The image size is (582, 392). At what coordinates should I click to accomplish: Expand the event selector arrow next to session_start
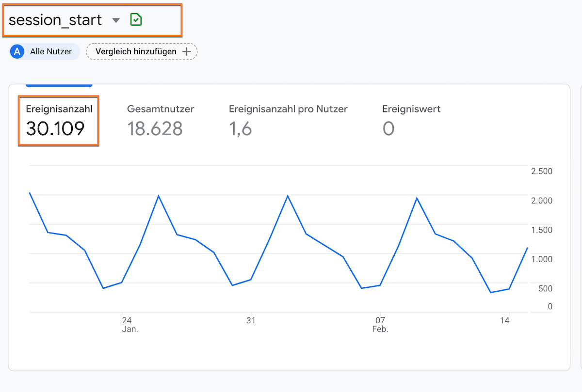[x=115, y=20]
